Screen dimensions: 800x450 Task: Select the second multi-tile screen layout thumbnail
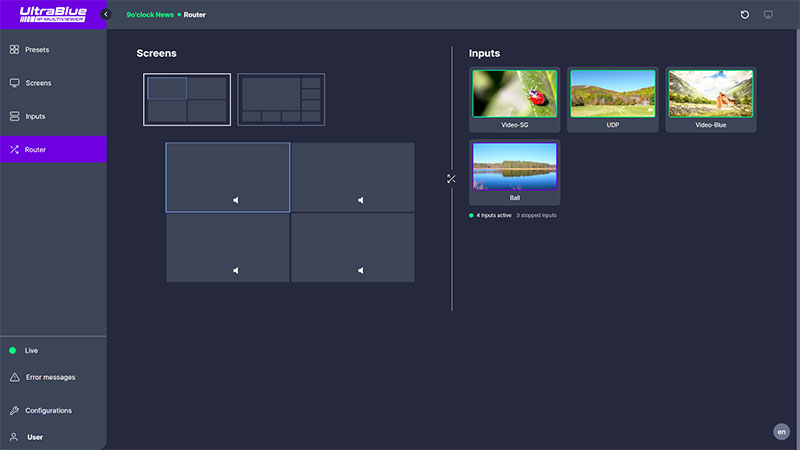[x=281, y=99]
